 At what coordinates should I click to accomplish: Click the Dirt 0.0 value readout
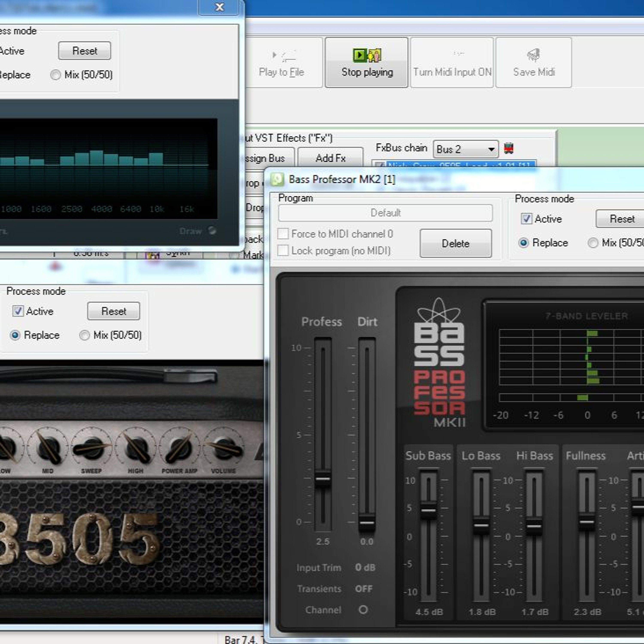[x=367, y=541]
